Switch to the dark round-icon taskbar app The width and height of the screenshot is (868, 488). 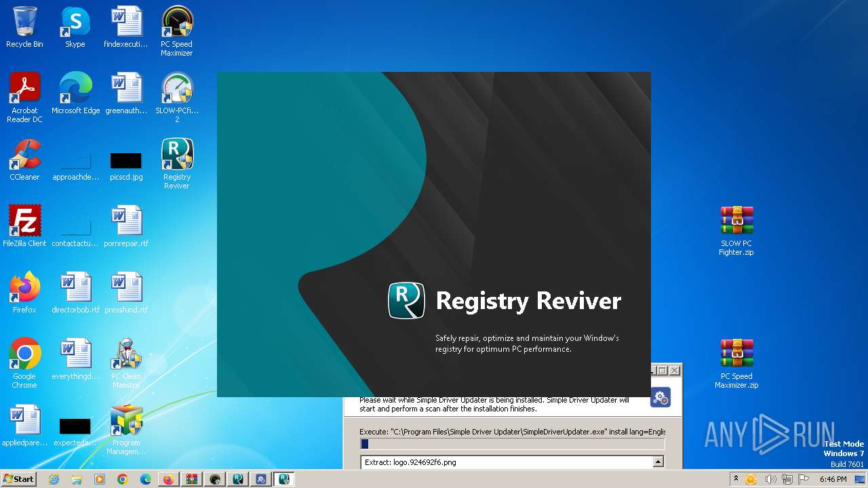(x=215, y=479)
